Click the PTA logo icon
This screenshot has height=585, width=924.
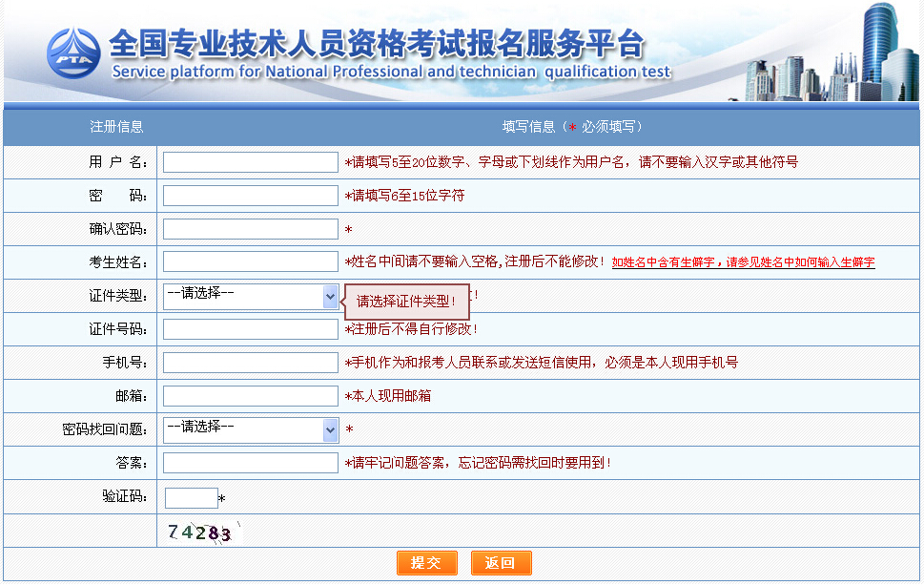pyautogui.click(x=74, y=53)
